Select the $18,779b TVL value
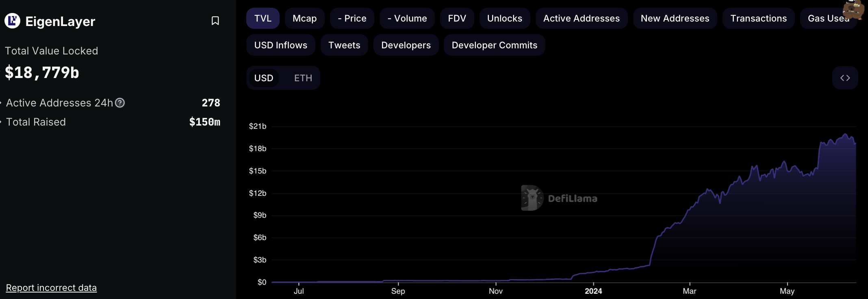The height and width of the screenshot is (299, 868). pyautogui.click(x=42, y=73)
